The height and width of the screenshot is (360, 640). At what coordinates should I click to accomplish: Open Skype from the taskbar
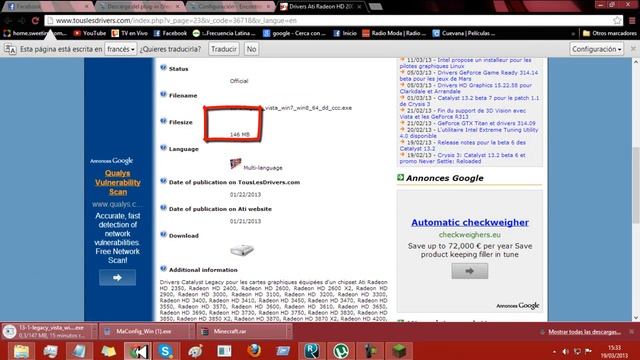click(166, 351)
